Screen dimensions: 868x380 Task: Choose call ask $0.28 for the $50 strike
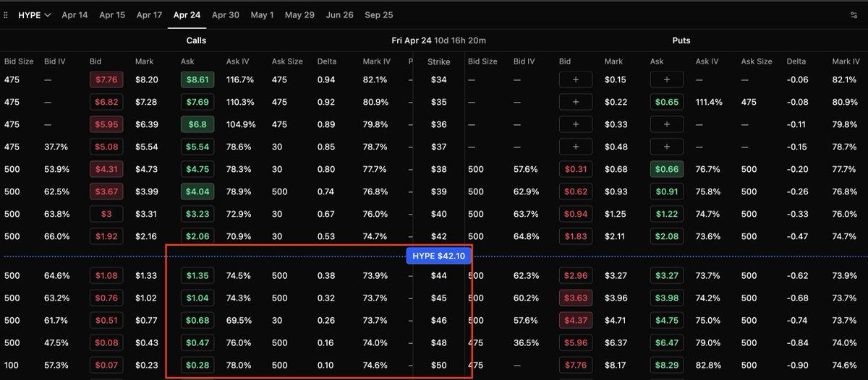(197, 365)
